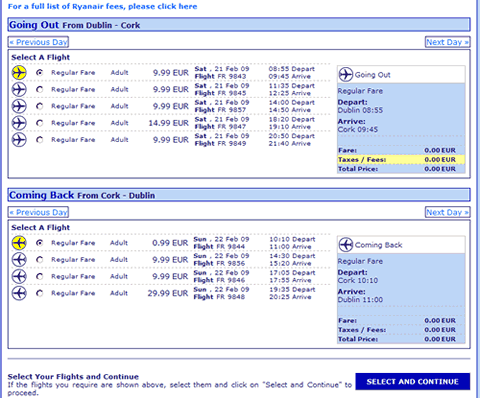Click Dublin 08:55 depart text in summary
Screen dimensions: 480x398
tap(360, 110)
